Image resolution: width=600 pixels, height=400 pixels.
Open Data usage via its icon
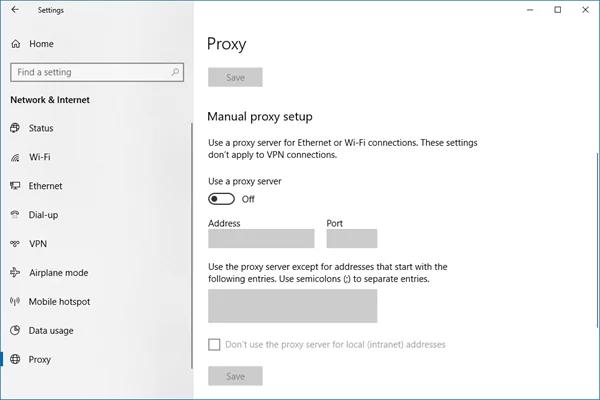15,331
